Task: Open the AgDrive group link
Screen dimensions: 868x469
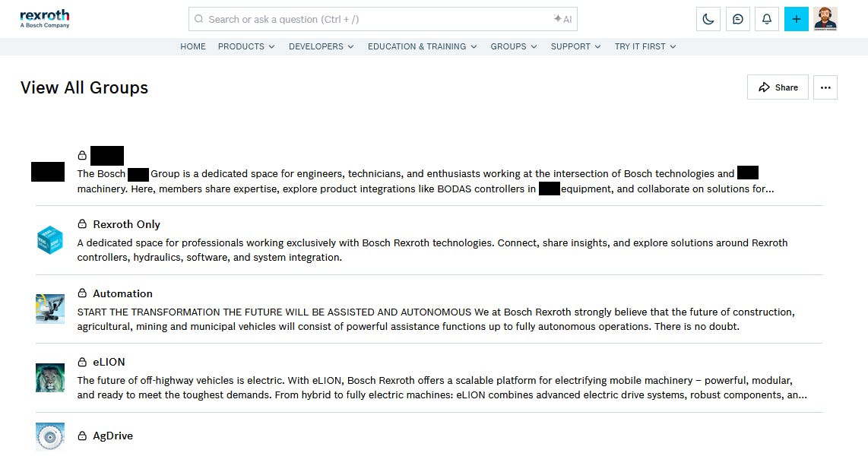Action: [x=113, y=436]
